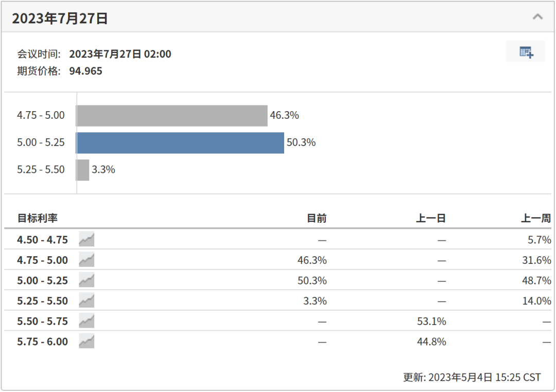Screen dimensions: 556x392
Task: Click the 53.1% previous-day value
Action: (431, 321)
